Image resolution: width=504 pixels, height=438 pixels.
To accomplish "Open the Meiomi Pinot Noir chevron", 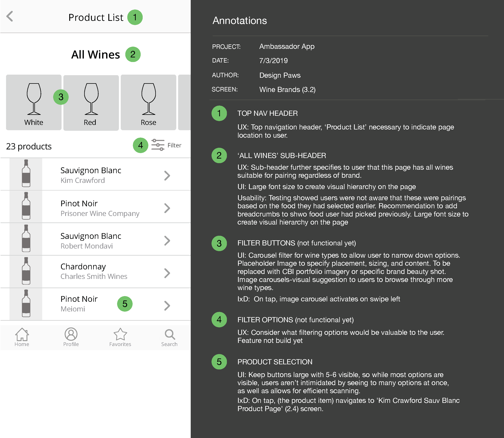I will tap(167, 306).
